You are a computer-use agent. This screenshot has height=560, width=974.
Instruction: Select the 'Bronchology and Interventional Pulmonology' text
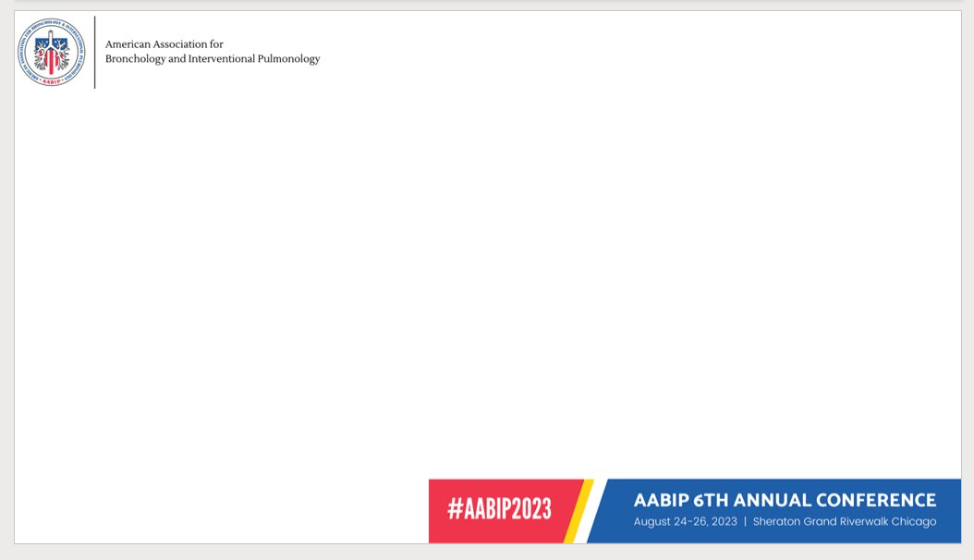pyautogui.click(x=213, y=58)
